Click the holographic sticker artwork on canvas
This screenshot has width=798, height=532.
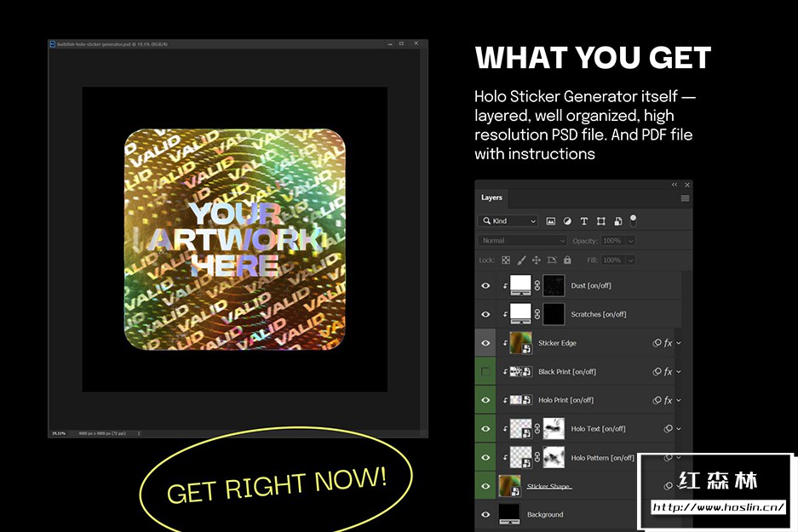coord(234,239)
